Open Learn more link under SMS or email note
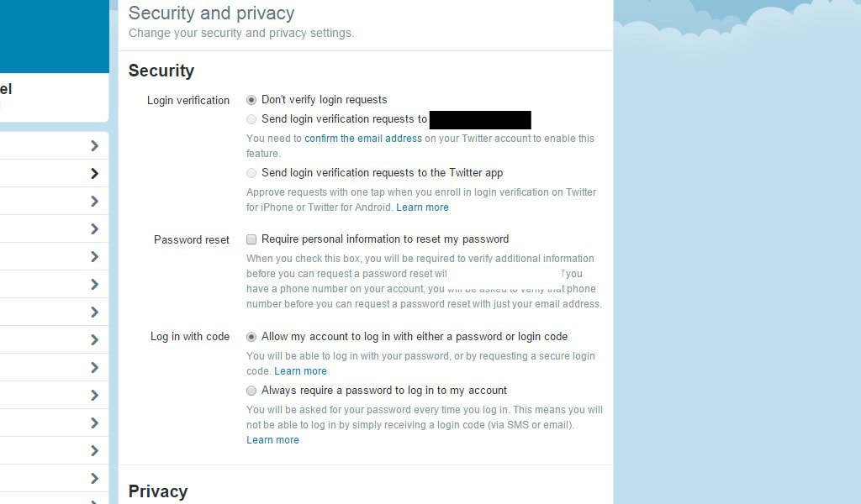 point(272,440)
